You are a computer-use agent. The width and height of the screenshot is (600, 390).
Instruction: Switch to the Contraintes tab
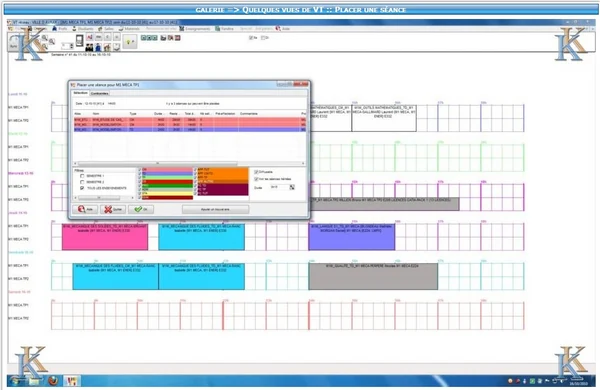[x=99, y=93]
